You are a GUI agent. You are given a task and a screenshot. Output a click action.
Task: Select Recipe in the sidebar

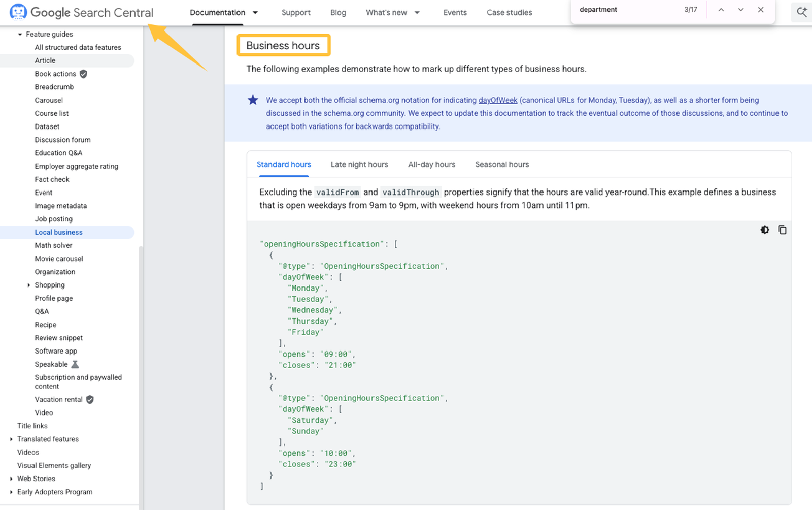coord(46,325)
